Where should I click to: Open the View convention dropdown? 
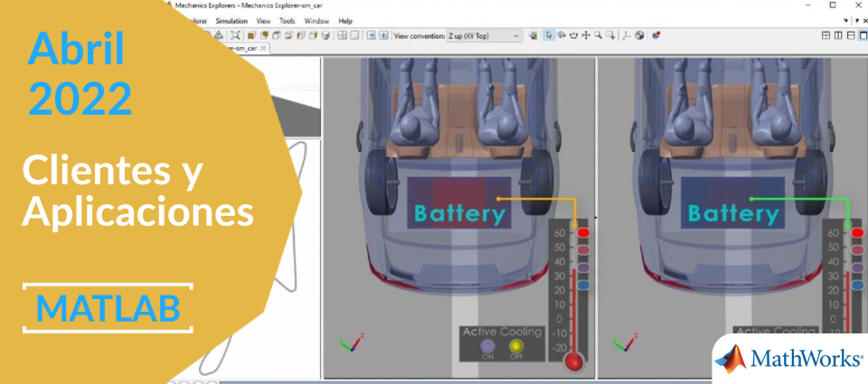pos(484,35)
